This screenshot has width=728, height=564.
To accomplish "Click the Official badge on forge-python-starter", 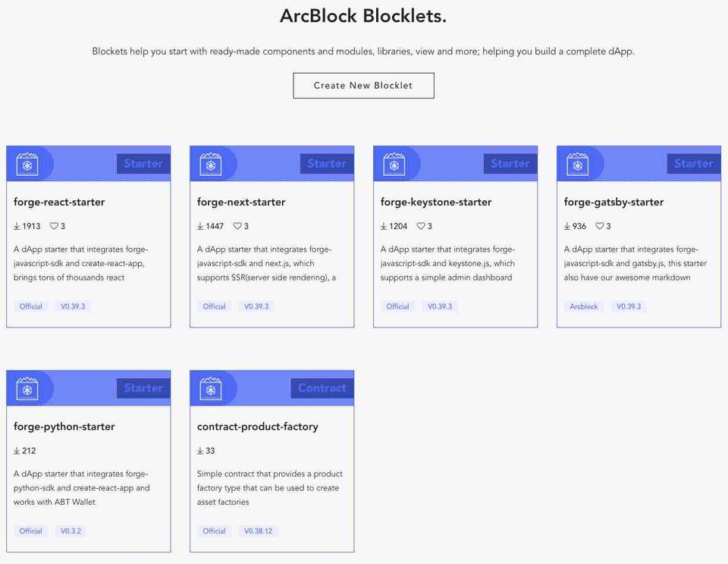I will (x=31, y=531).
